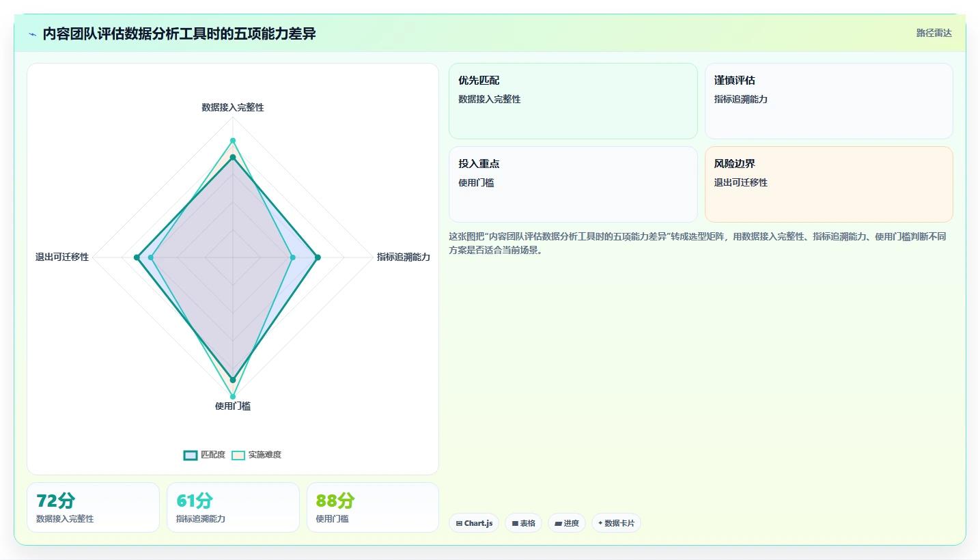Open the 风险边界 card
The width and height of the screenshot is (980, 560).
coord(829,184)
